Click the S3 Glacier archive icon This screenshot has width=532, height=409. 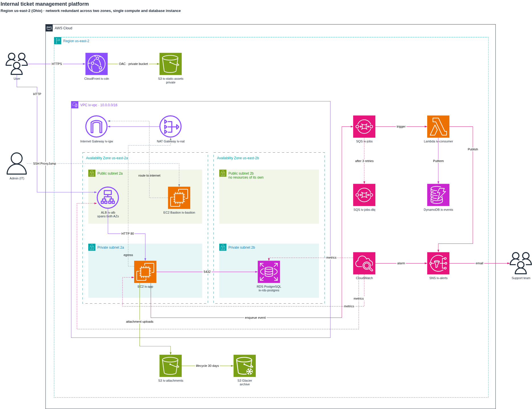pos(245,366)
